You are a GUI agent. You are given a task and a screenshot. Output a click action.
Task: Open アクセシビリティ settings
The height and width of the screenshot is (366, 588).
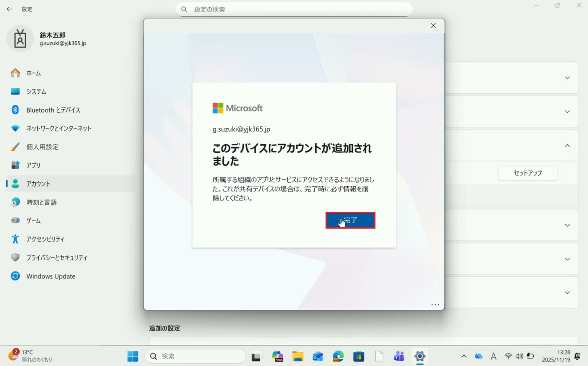(45, 239)
